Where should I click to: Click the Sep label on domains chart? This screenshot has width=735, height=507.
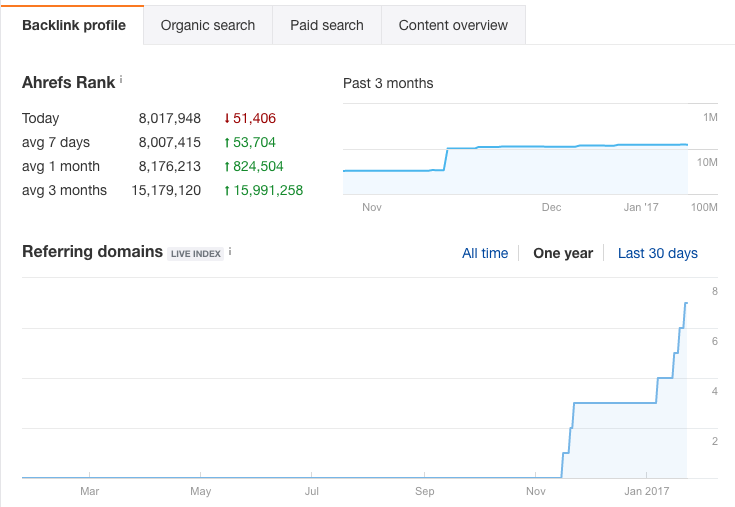[425, 491]
